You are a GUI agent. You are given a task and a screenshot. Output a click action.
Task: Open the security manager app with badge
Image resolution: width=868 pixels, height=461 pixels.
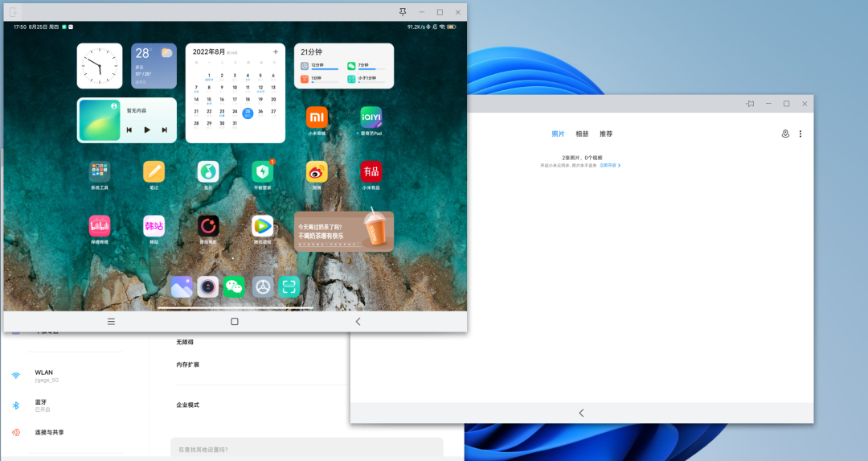[262, 171]
